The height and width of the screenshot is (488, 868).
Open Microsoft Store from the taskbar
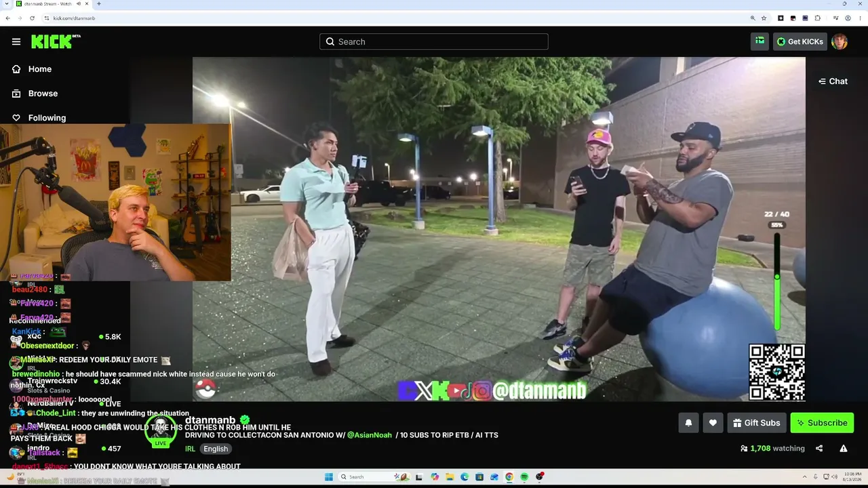click(479, 477)
